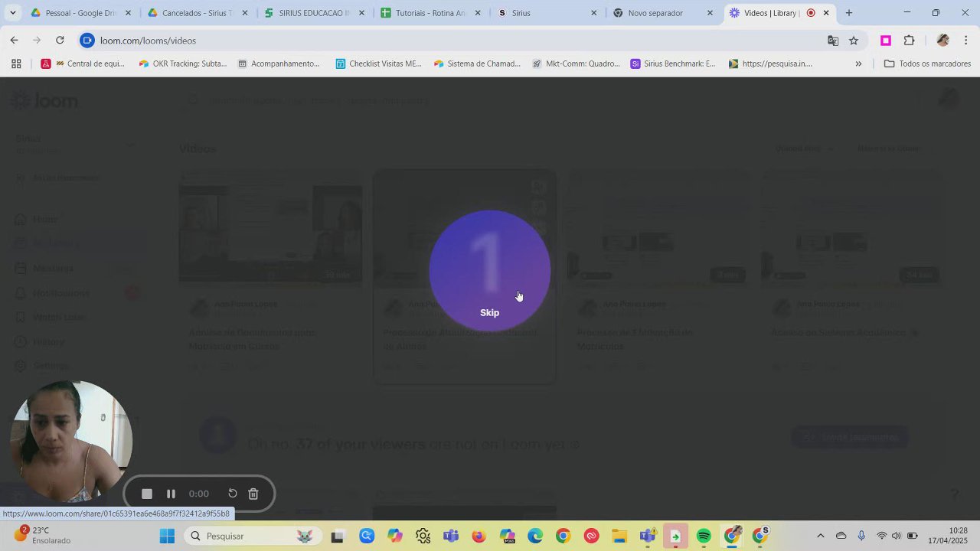Switch to Tutoriais - Rotina tab
The width and height of the screenshot is (980, 551).
[x=430, y=13]
